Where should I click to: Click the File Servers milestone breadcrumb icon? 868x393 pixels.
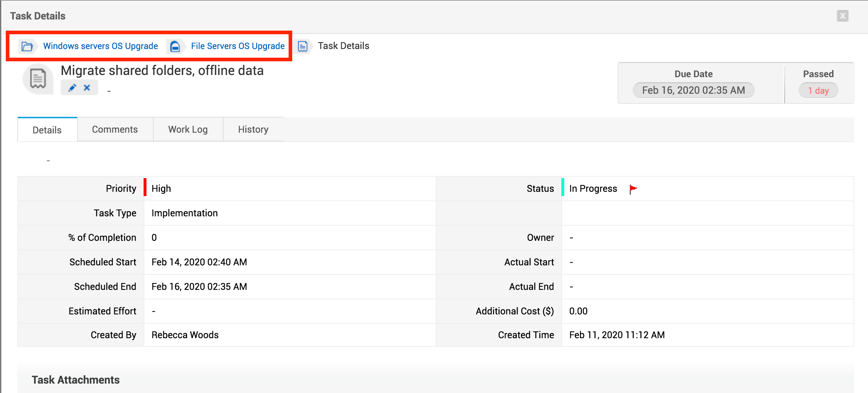175,46
